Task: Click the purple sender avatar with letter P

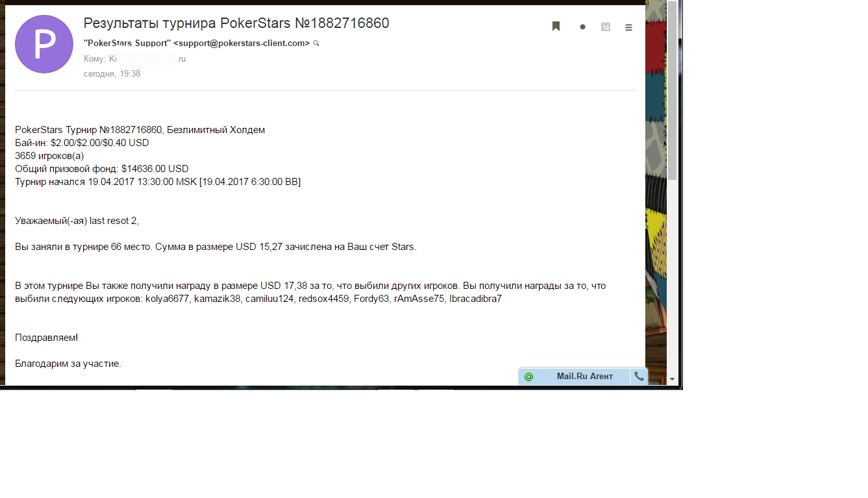Action: pos(44,44)
